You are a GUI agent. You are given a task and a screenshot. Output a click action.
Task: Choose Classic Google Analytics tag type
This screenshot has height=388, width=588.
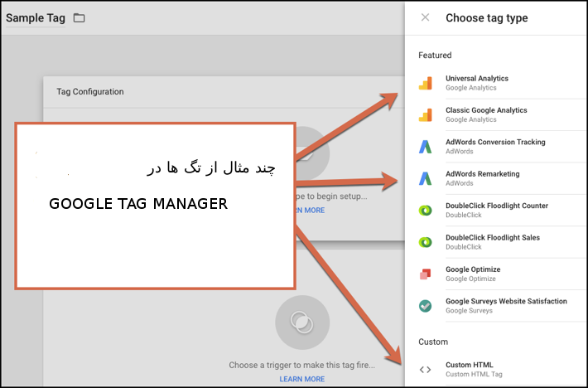(496, 114)
